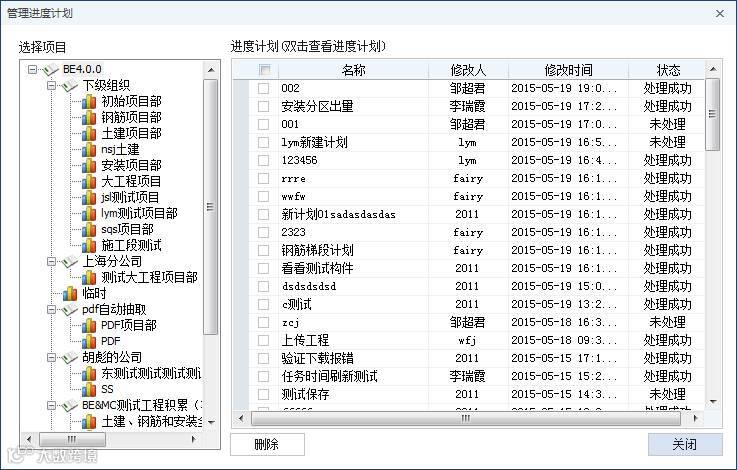
Task: Click the project tree horizontal scrollbar thumb
Action: (72, 439)
